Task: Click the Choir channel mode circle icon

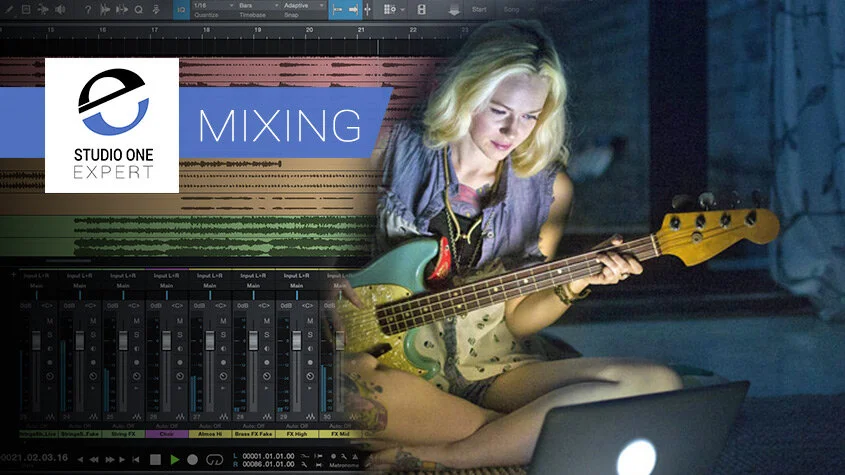Action: click(180, 376)
